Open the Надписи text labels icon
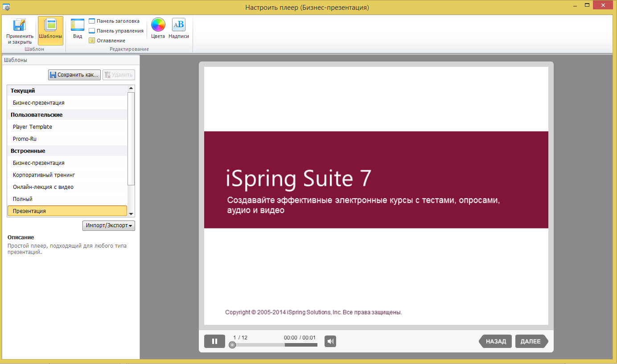The image size is (617, 364). (x=179, y=29)
